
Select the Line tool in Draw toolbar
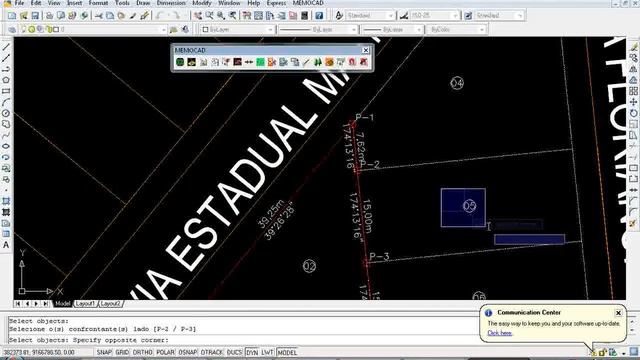tap(6, 48)
